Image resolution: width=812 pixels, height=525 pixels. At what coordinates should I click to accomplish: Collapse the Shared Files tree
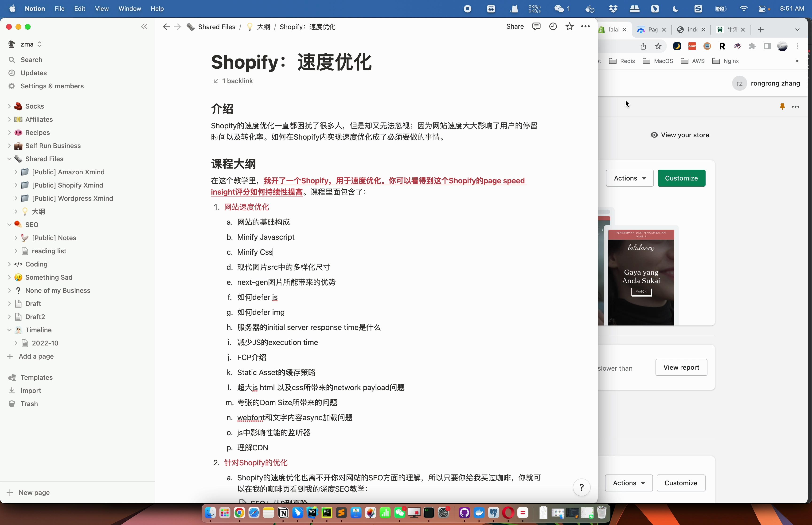coord(9,159)
